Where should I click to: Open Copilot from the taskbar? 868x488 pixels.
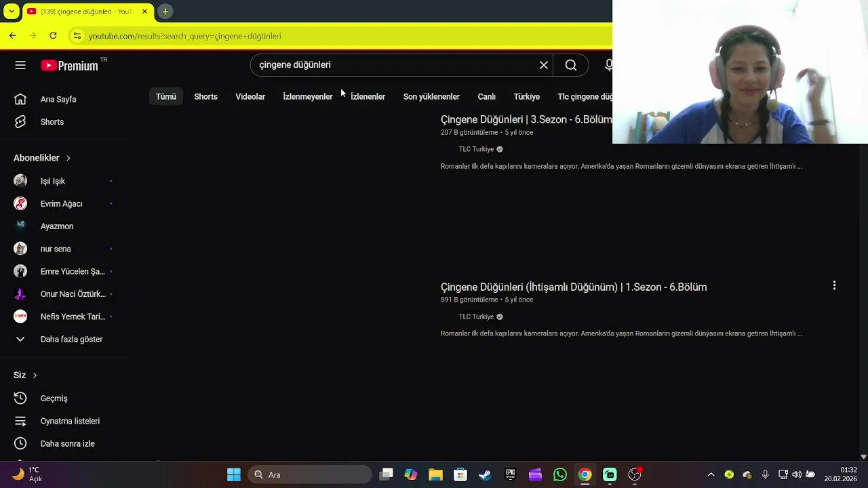pyautogui.click(x=410, y=474)
